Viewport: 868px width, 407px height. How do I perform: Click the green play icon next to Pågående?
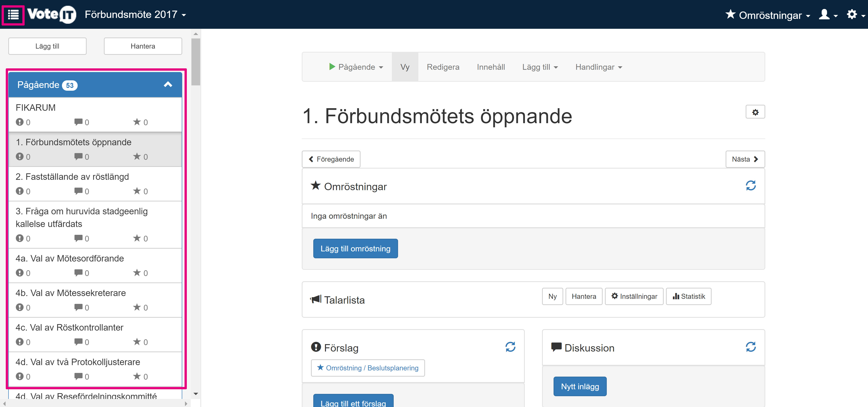pyautogui.click(x=332, y=67)
